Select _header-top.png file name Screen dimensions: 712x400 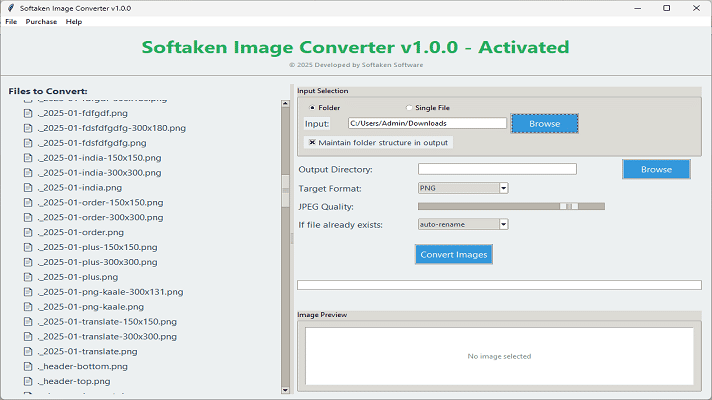[74, 381]
